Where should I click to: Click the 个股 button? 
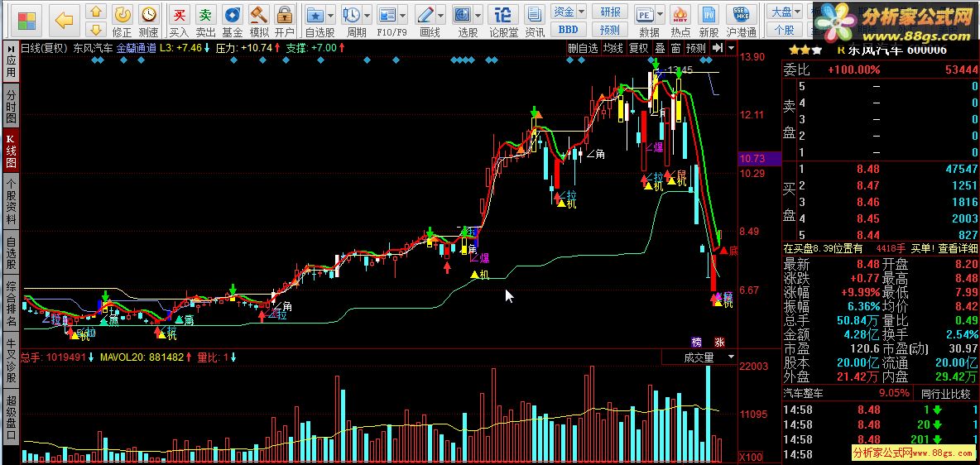(x=785, y=29)
